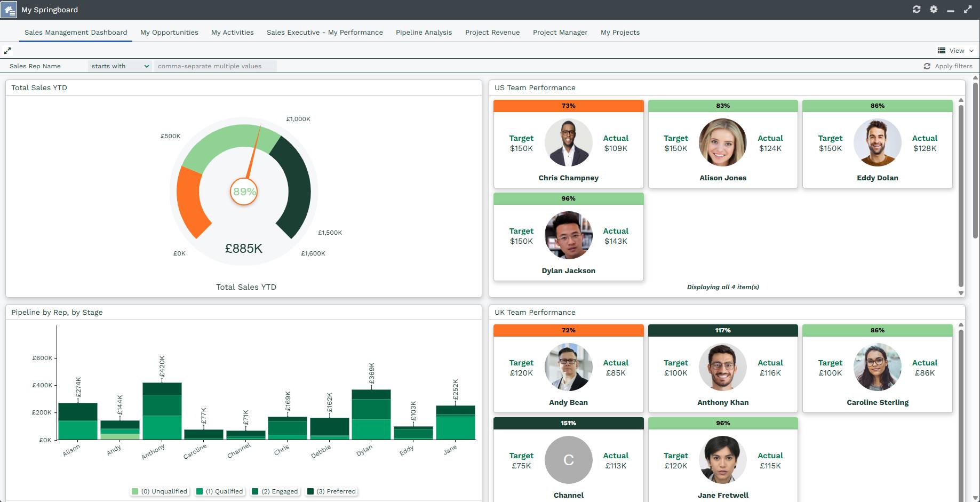
Task: Minimize the Springboard panel
Action: pos(951,10)
